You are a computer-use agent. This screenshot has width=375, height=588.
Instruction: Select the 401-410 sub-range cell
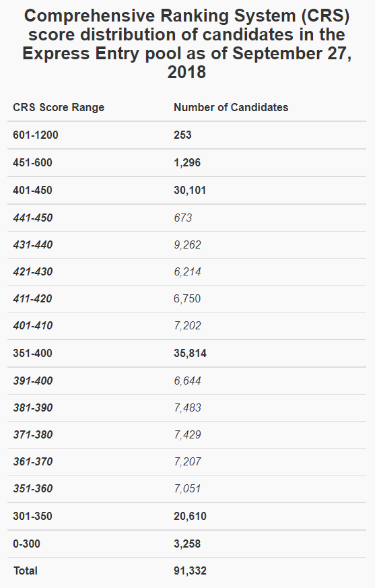[x=32, y=325]
